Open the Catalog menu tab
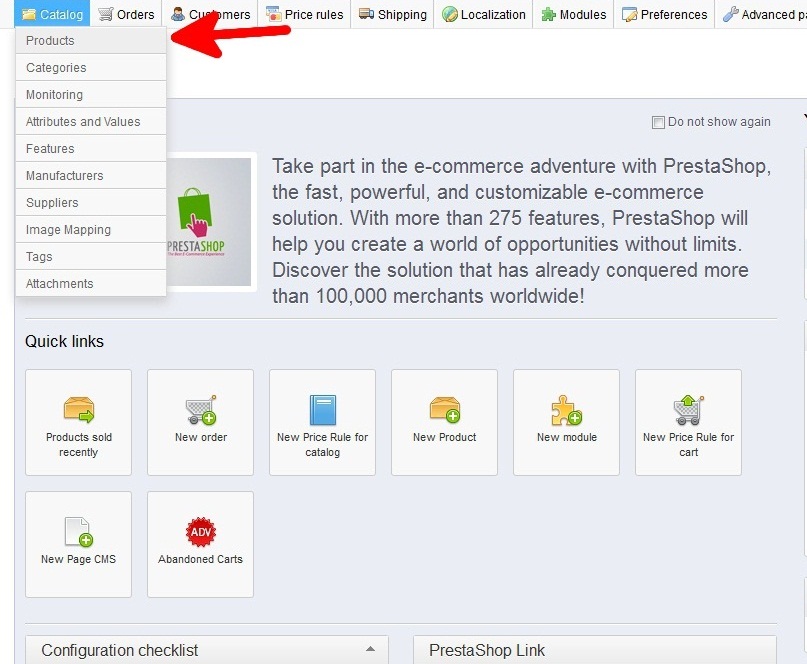Screen dimensions: 807x664 click(52, 14)
